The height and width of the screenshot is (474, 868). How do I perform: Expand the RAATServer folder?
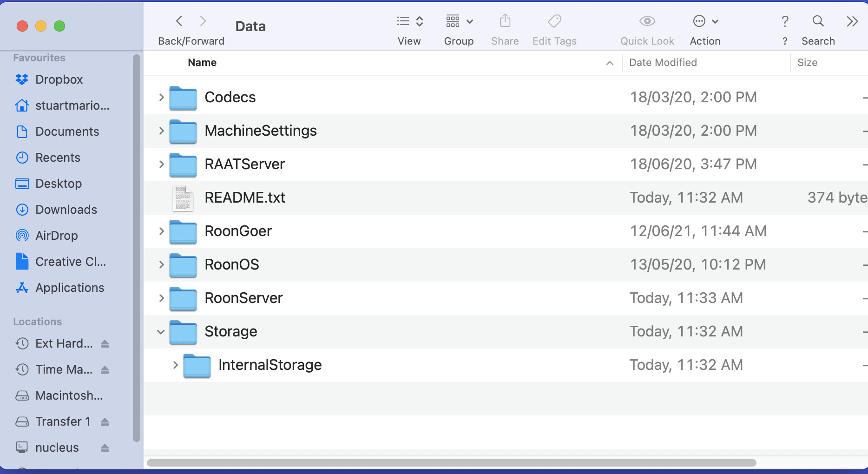pos(161,164)
